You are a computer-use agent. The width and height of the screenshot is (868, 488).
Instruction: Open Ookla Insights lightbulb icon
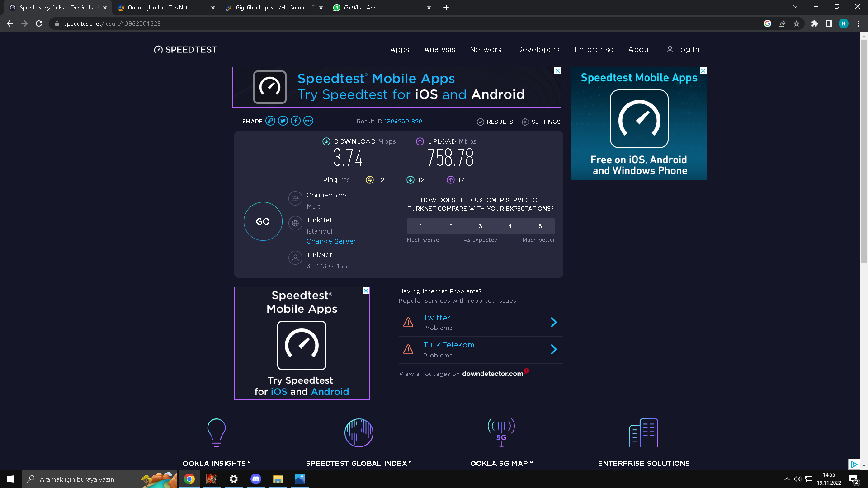pyautogui.click(x=217, y=433)
